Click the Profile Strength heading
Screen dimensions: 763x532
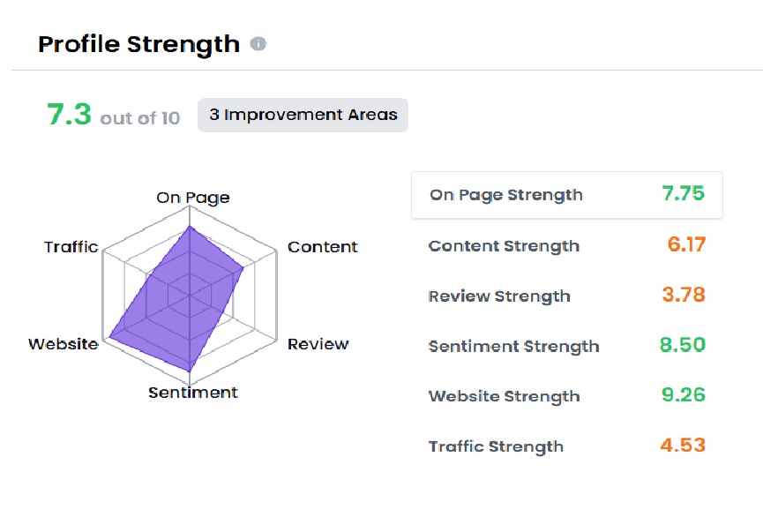(138, 44)
